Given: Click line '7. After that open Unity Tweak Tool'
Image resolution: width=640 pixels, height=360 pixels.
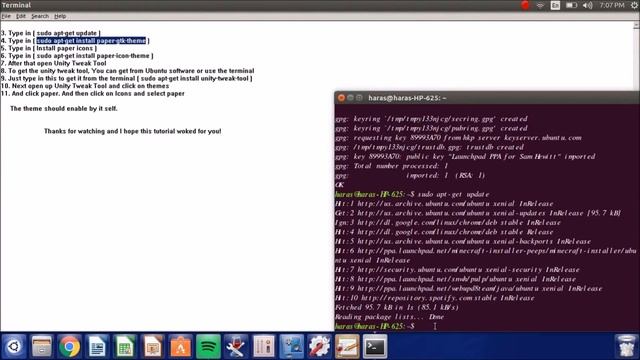Looking at the screenshot, I should (53, 63).
